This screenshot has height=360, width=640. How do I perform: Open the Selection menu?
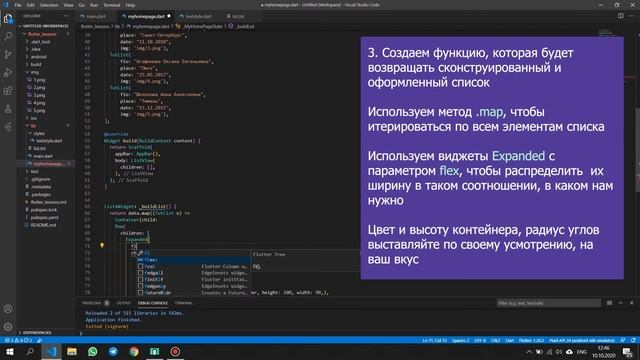(x=49, y=5)
